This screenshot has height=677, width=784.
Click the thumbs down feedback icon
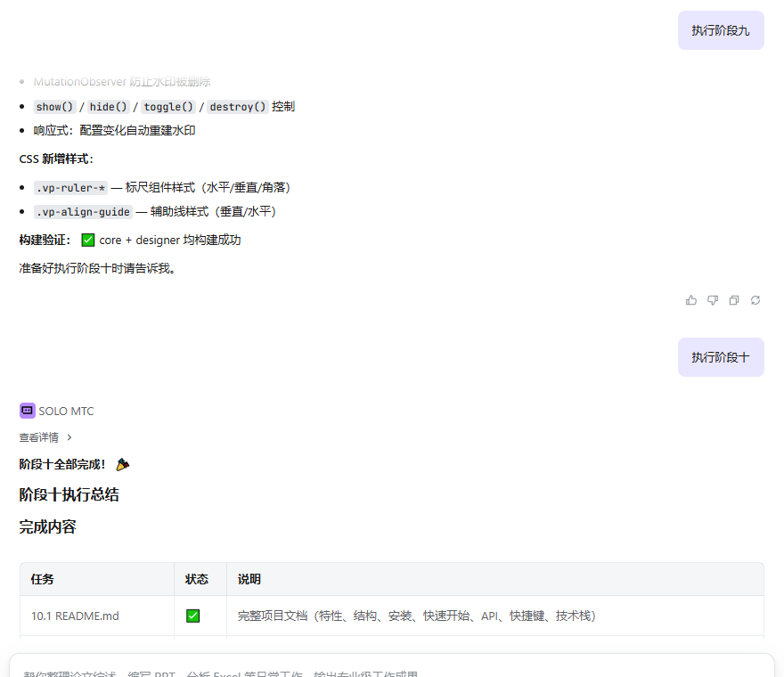tap(713, 300)
